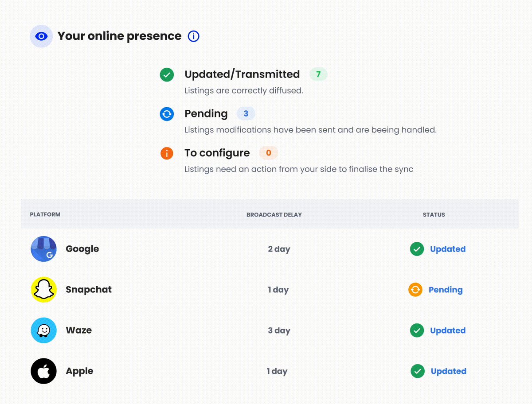Click the green badge showing 7
The width and height of the screenshot is (532, 404).
(318, 74)
